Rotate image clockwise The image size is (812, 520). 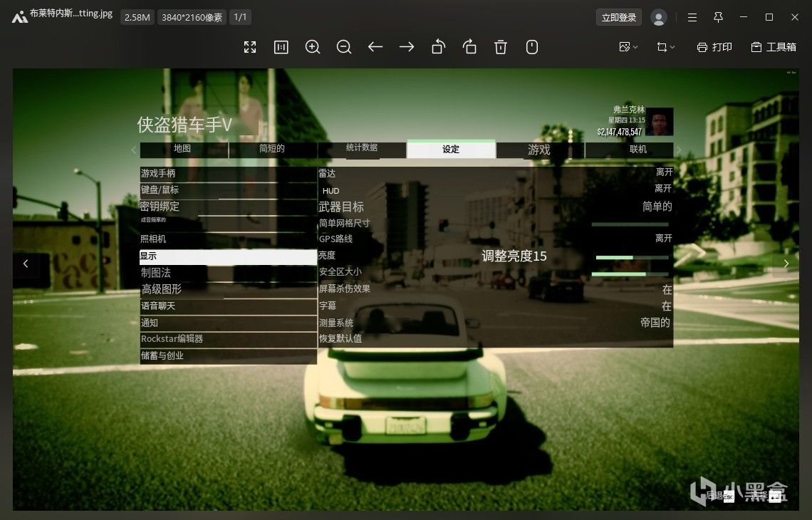[x=469, y=47]
